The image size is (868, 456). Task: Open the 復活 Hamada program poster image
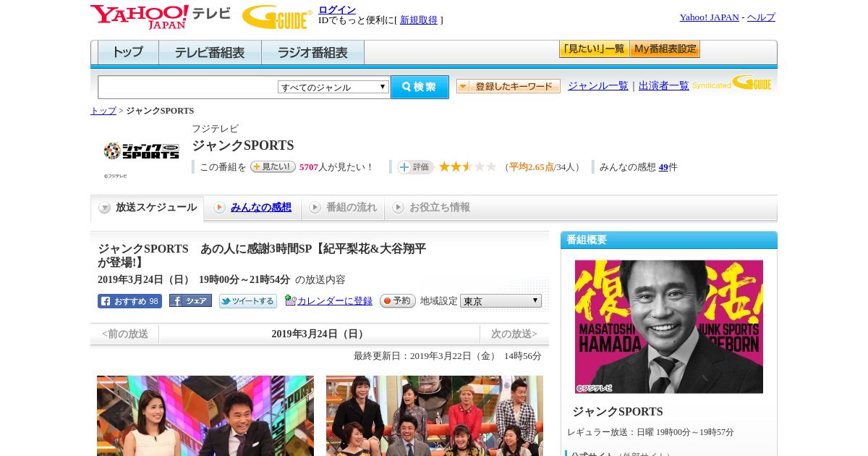[x=669, y=327]
